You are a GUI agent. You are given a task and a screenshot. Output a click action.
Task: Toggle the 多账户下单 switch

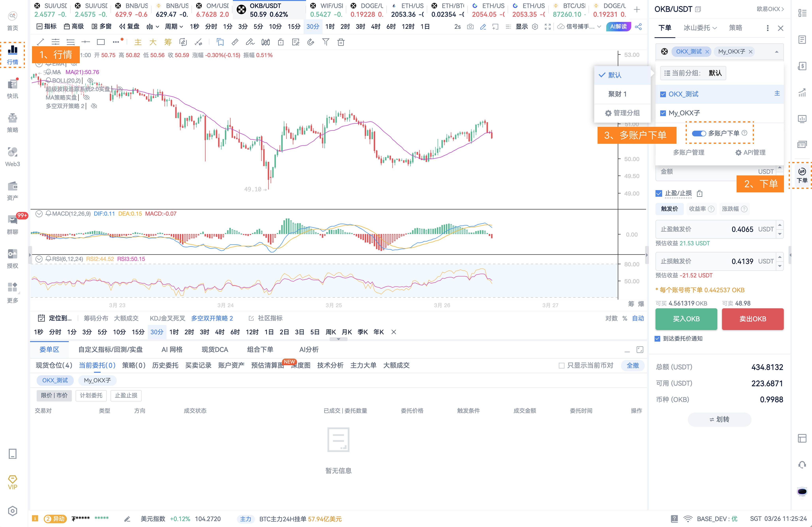click(x=699, y=133)
